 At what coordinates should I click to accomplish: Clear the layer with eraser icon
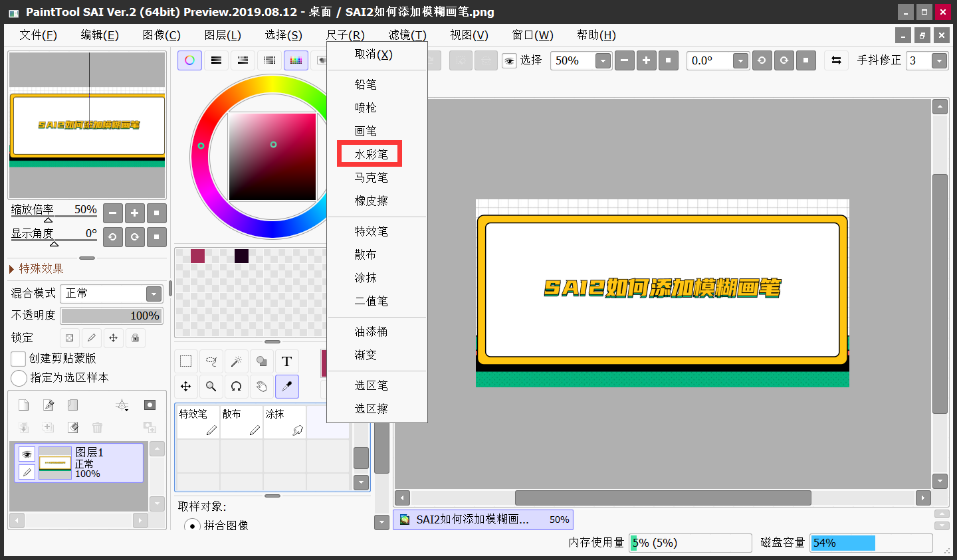[73, 427]
